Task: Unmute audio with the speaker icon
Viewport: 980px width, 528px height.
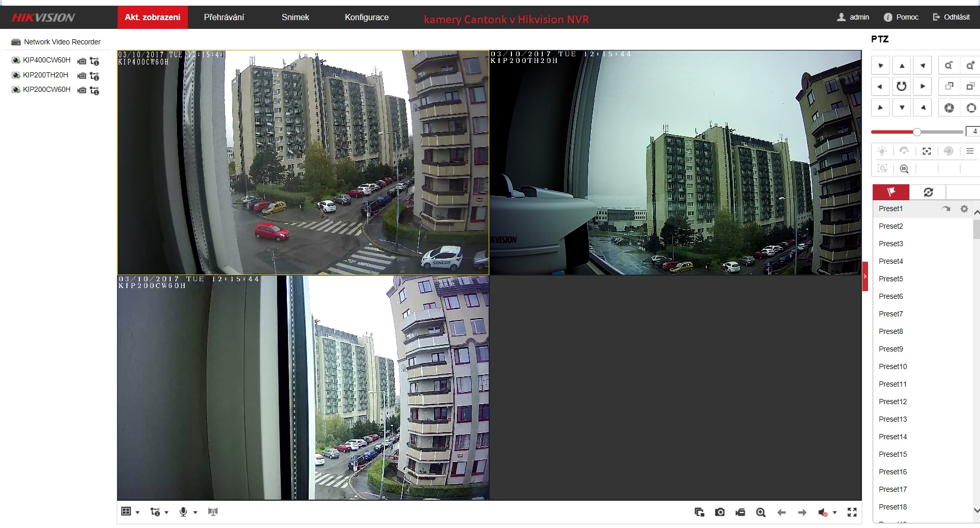Action: 823,513
